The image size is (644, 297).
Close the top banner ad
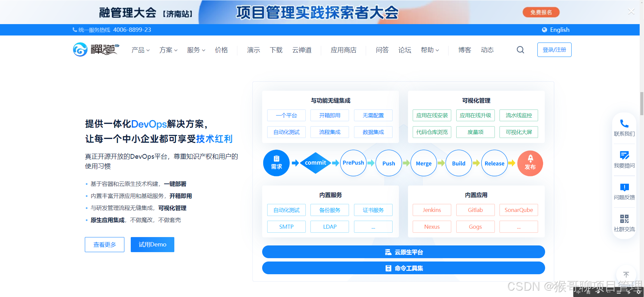click(x=631, y=12)
